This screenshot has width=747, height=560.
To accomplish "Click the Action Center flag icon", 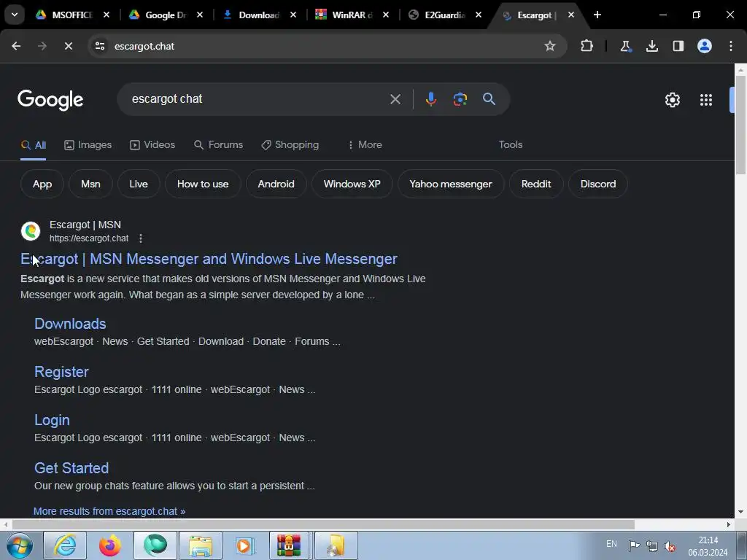I will click(x=634, y=546).
